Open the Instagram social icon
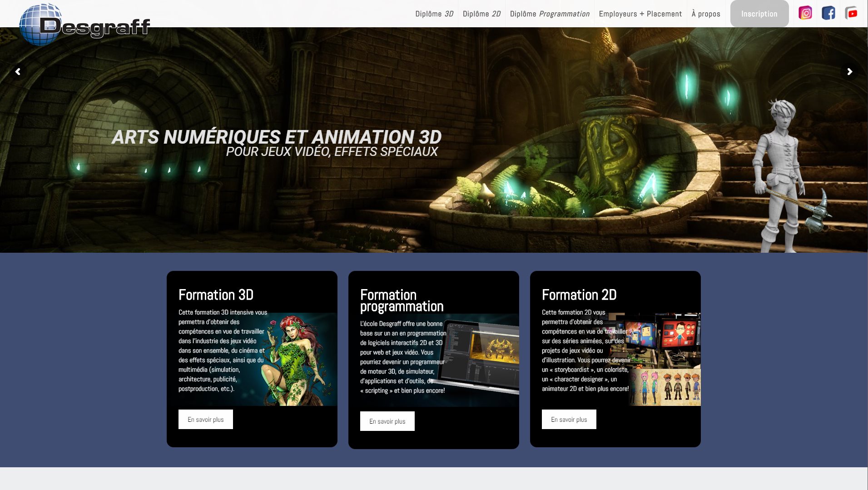 pyautogui.click(x=805, y=13)
